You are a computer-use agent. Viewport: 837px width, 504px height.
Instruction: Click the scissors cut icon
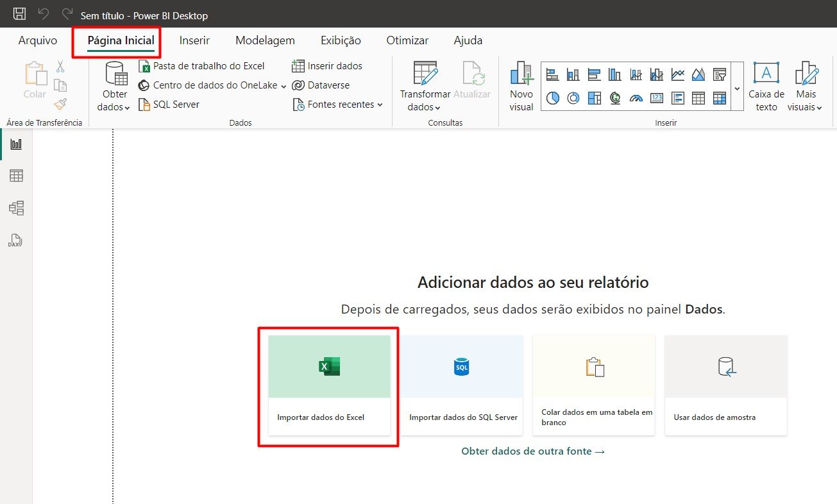(x=60, y=66)
